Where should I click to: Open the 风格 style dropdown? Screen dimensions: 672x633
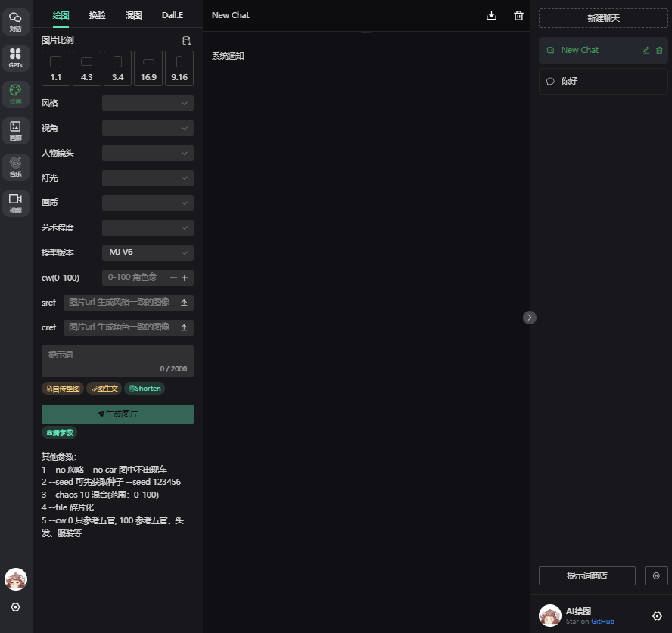click(x=148, y=103)
